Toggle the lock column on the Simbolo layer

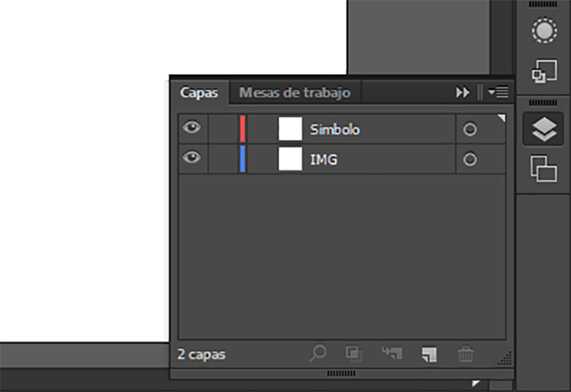click(220, 129)
